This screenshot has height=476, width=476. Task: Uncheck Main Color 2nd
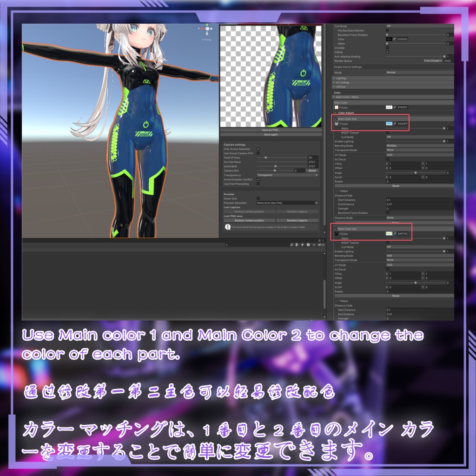336,119
